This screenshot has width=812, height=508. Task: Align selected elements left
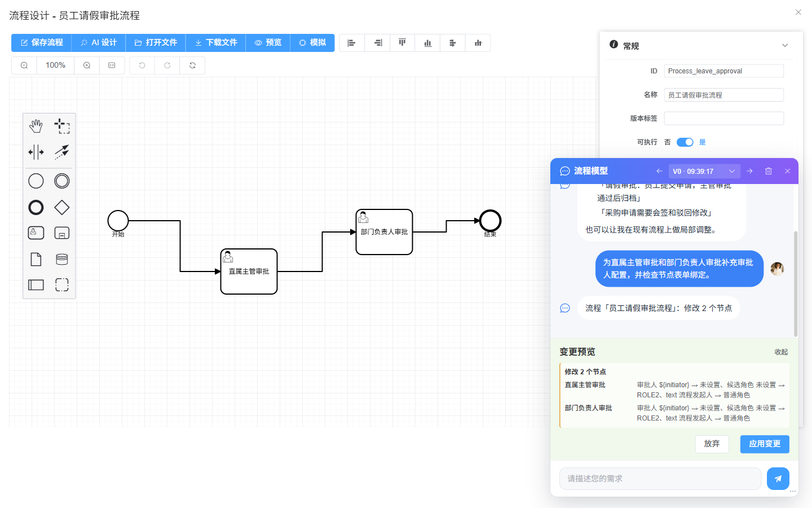(352, 43)
